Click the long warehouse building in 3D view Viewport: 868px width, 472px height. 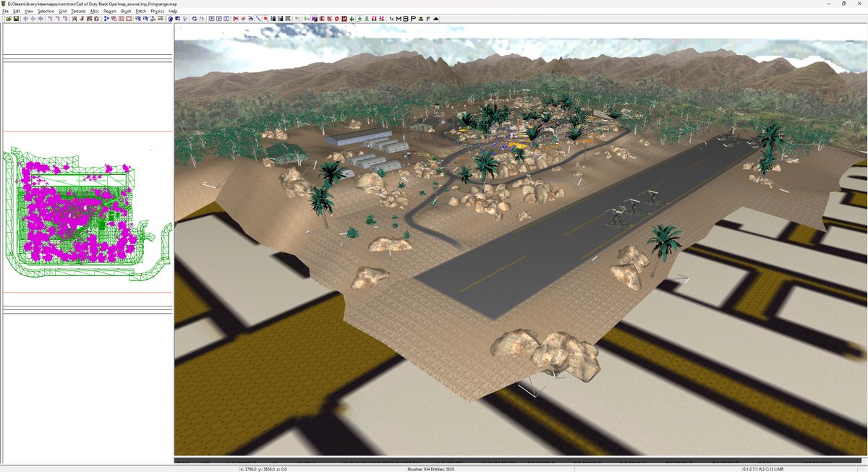click(359, 137)
